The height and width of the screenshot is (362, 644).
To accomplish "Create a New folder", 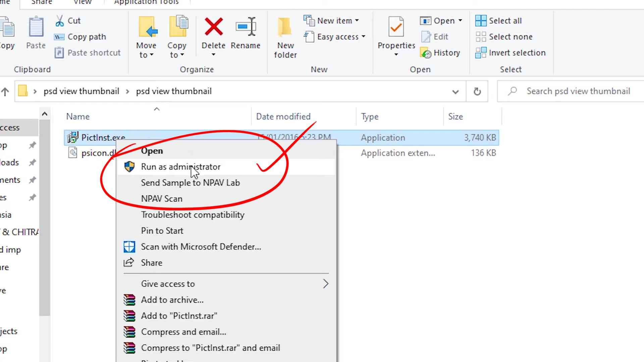I will 285,37.
